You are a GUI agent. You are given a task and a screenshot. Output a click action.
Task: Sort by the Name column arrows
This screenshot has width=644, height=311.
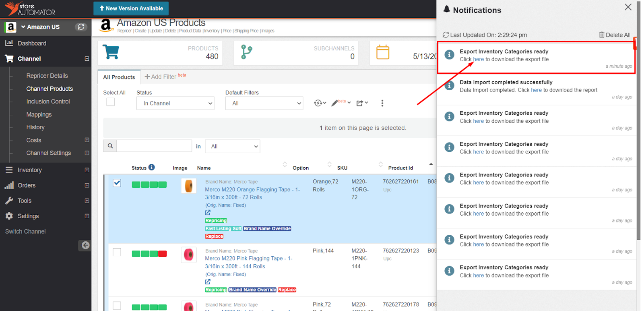point(285,164)
